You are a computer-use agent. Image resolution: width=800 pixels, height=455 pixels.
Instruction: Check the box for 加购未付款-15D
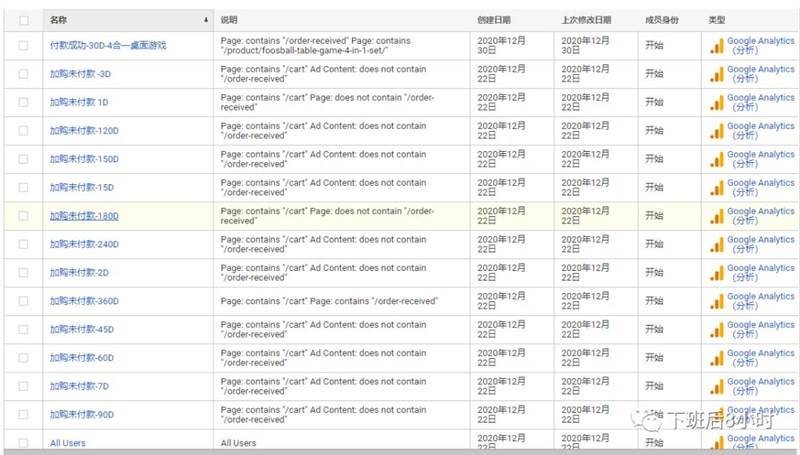23,187
